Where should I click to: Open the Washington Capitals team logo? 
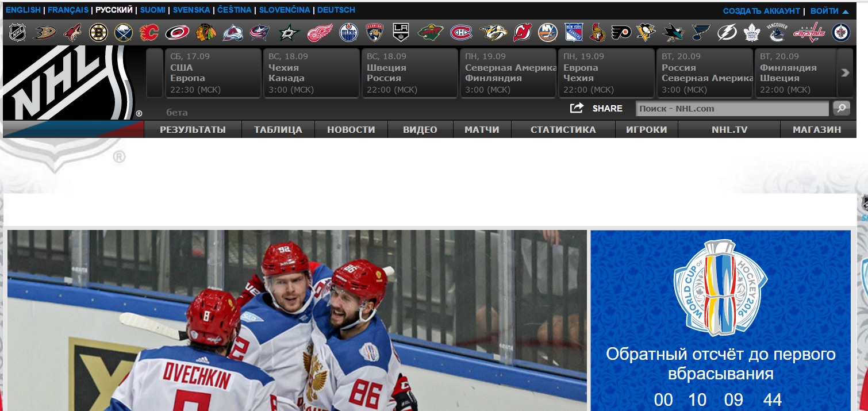pyautogui.click(x=809, y=33)
